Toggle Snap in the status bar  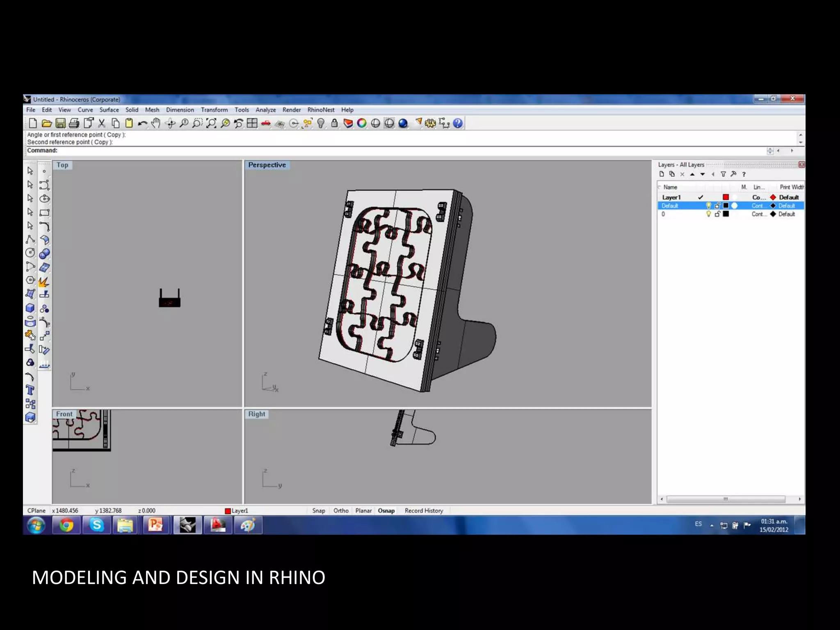click(319, 511)
